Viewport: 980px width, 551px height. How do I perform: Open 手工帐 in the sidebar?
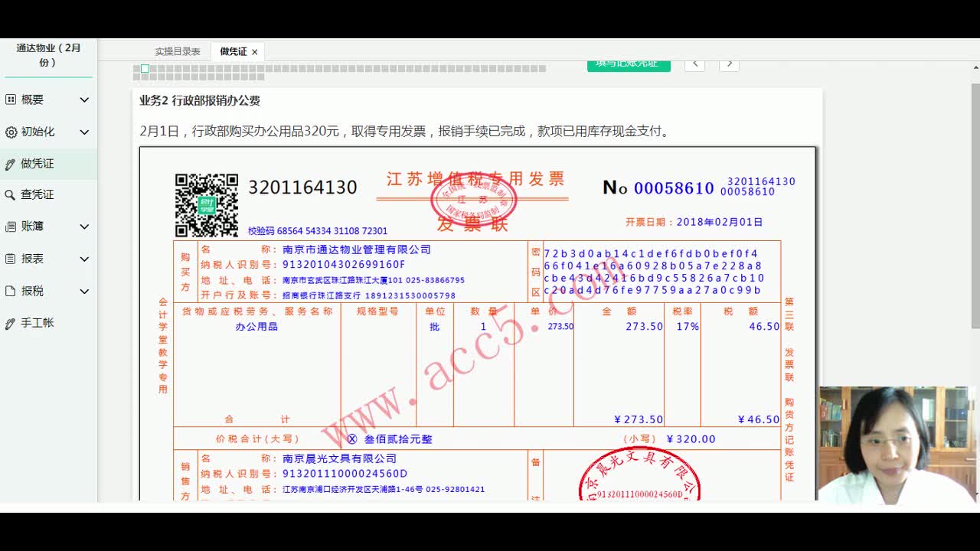[x=38, y=323]
